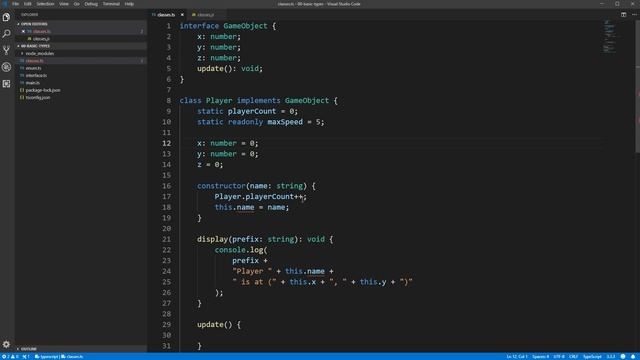
Task: Click the VS Code logo icon
Action: point(4,4)
